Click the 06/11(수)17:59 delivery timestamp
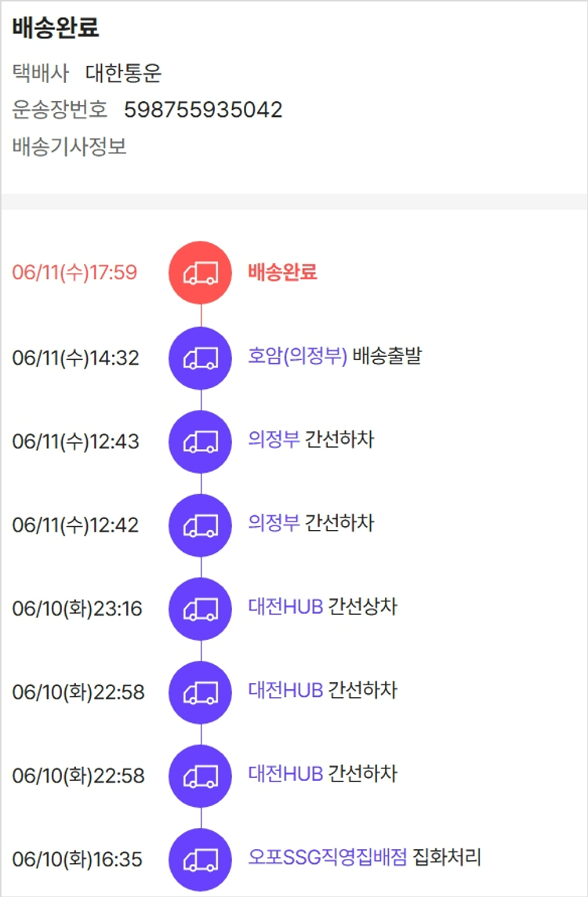Viewport: 588px width, 897px height. tap(74, 273)
